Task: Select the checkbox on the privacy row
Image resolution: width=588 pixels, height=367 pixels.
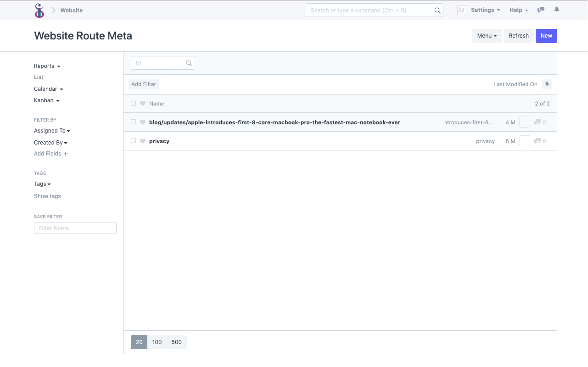Action: click(133, 141)
